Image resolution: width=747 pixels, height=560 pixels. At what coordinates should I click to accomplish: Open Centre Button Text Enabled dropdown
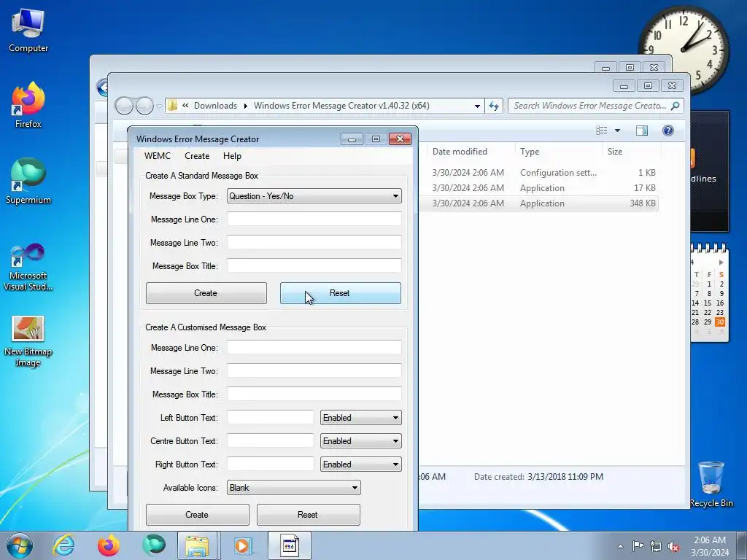(360, 441)
